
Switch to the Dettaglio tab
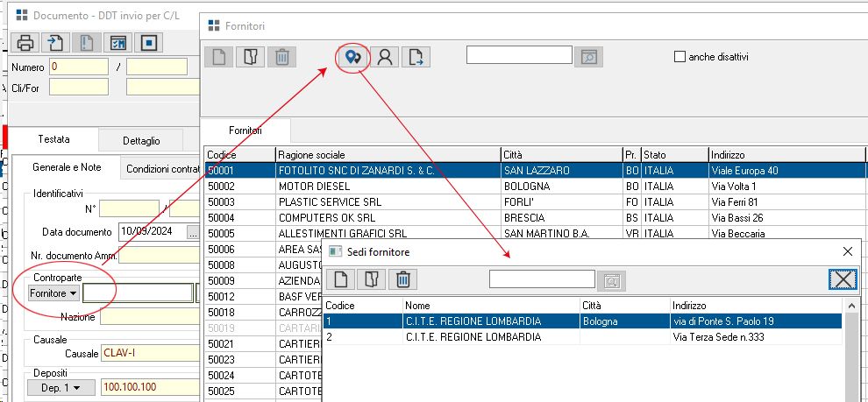tap(141, 141)
